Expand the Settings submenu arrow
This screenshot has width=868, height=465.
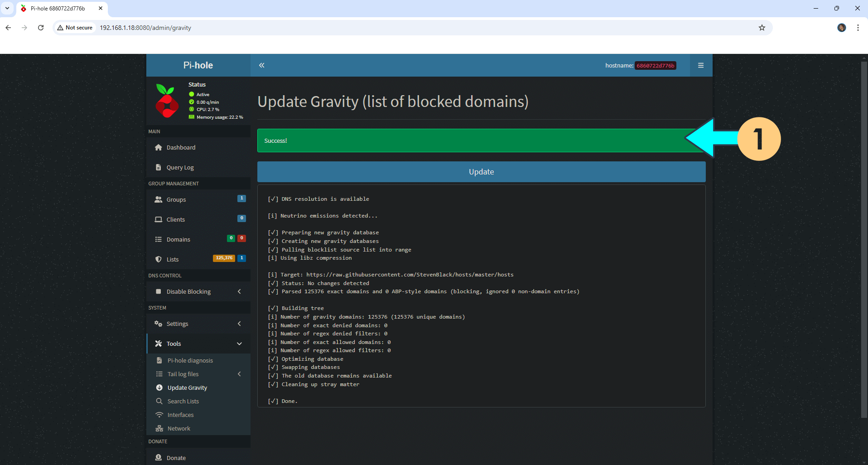pos(239,324)
